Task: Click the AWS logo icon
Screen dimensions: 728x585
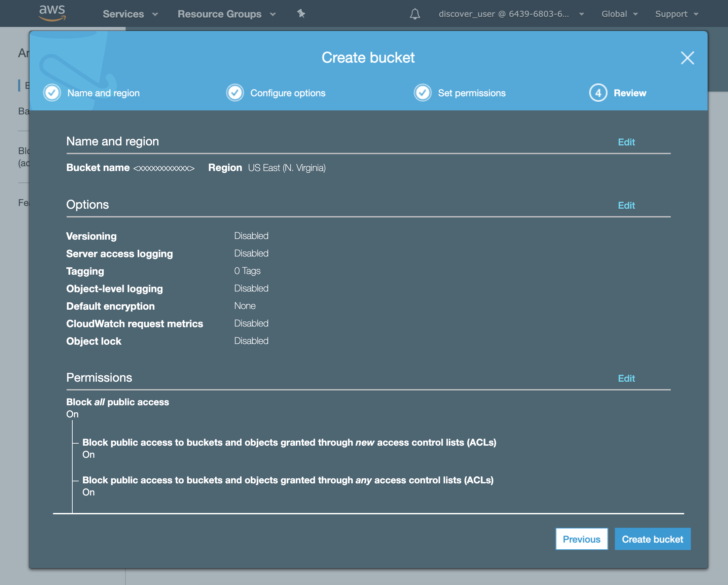Action: [52, 13]
